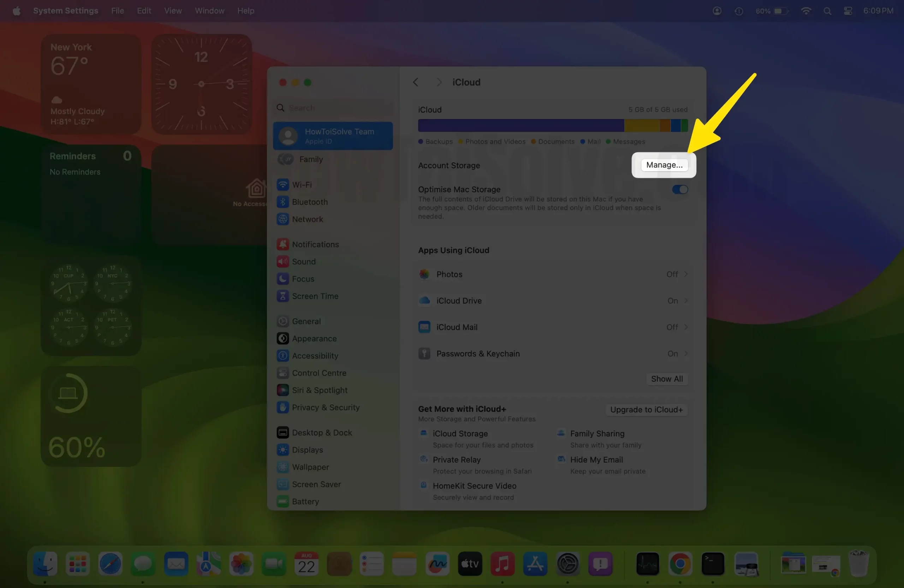Launch Google Chrome from the Dock
Image resolution: width=904 pixels, height=588 pixels.
click(x=680, y=564)
